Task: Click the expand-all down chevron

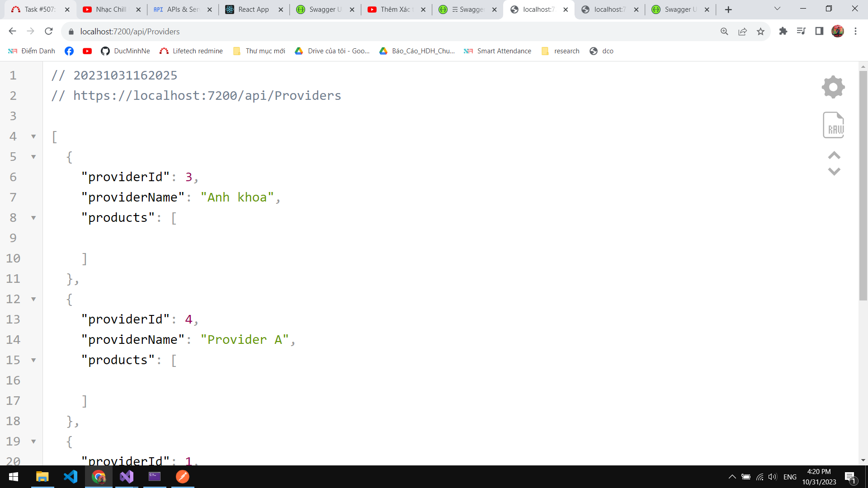Action: pyautogui.click(x=834, y=171)
